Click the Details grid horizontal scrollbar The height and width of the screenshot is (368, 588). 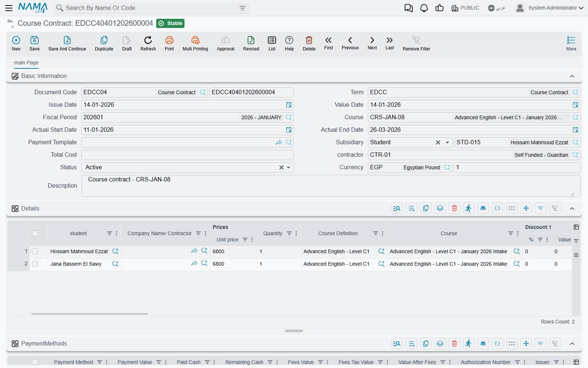tap(89, 314)
